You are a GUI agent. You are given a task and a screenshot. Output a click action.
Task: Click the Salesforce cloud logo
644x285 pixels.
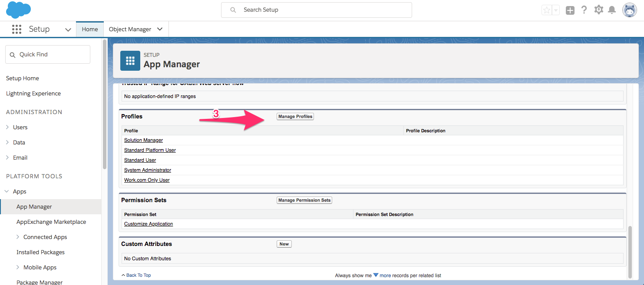tap(18, 10)
